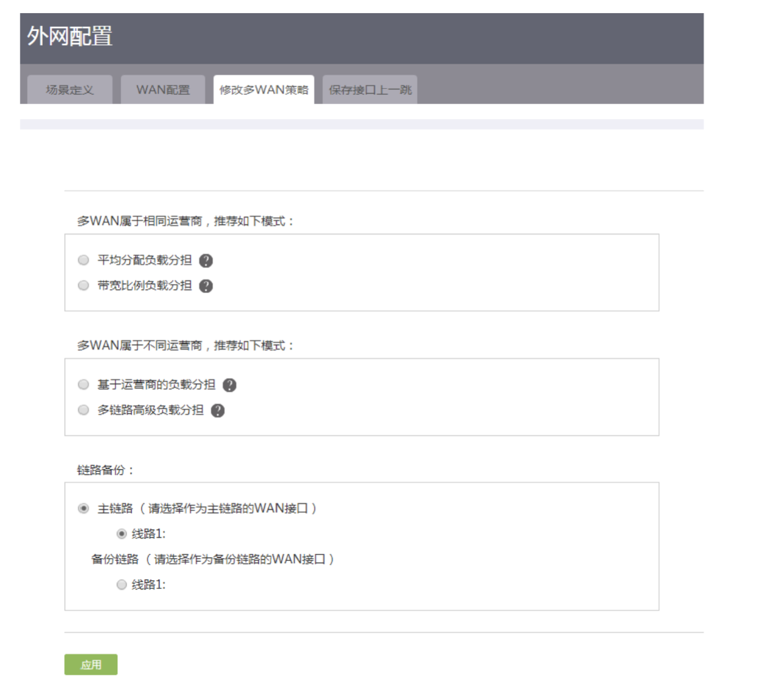This screenshot has width=784, height=681.
Task: Click 多WAN属于相同运营商 heading text
Action: coord(186,221)
